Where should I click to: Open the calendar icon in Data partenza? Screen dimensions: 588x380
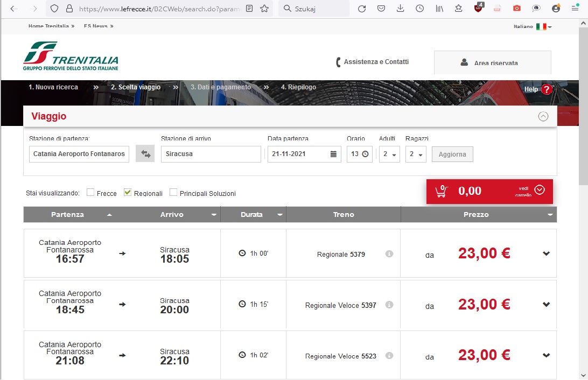point(333,154)
